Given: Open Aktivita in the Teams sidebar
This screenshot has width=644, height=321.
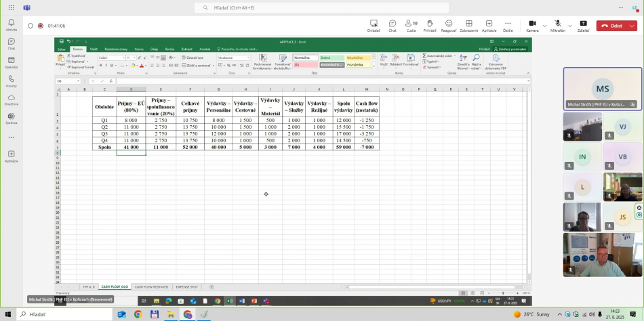Looking at the screenshot, I should 11,25.
